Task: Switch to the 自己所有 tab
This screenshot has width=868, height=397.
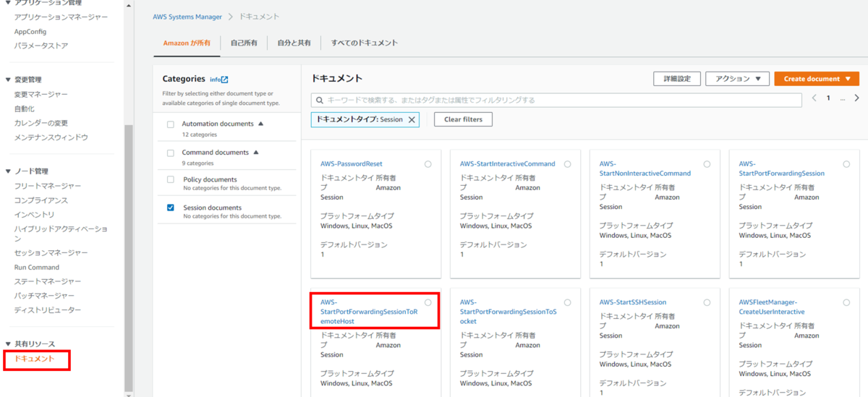Action: point(244,43)
